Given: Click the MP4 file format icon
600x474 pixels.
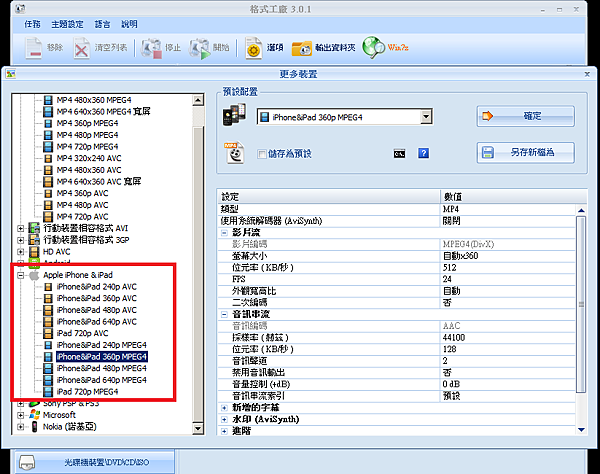Looking at the screenshot, I should click(235, 153).
